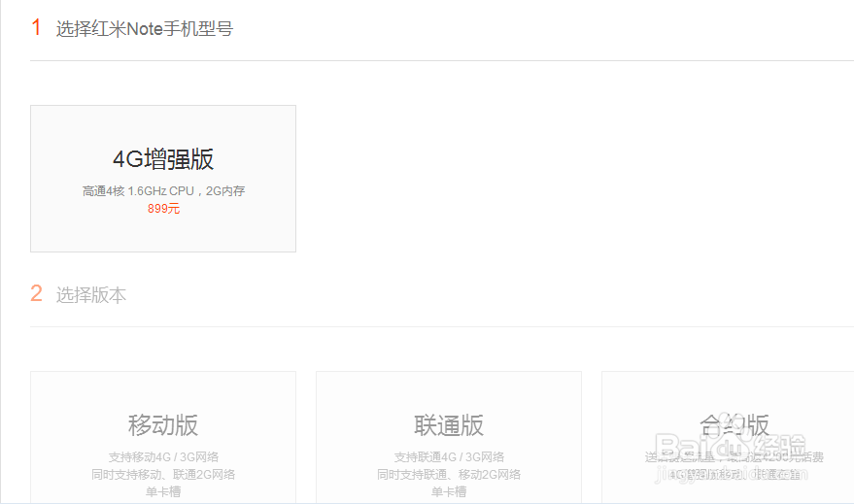This screenshot has height=504, width=854.
Task: Click the 高通4核 1.6GHz CPU，2G内存 spec line
Action: tap(163, 191)
